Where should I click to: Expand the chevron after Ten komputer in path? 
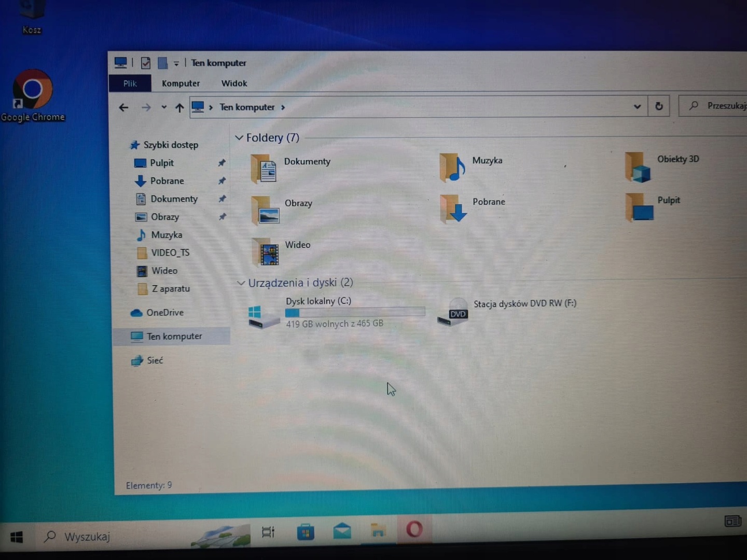point(283,107)
